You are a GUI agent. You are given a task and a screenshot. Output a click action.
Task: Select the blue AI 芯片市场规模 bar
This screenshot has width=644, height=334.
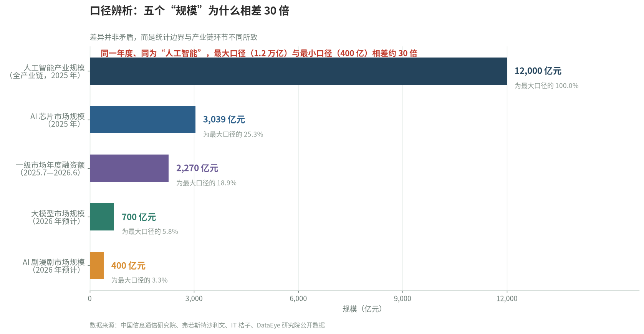pos(142,120)
